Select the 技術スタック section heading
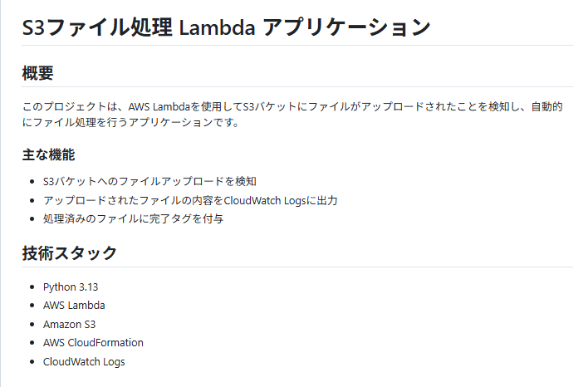Screen dimensions: 588x387 point(70,252)
